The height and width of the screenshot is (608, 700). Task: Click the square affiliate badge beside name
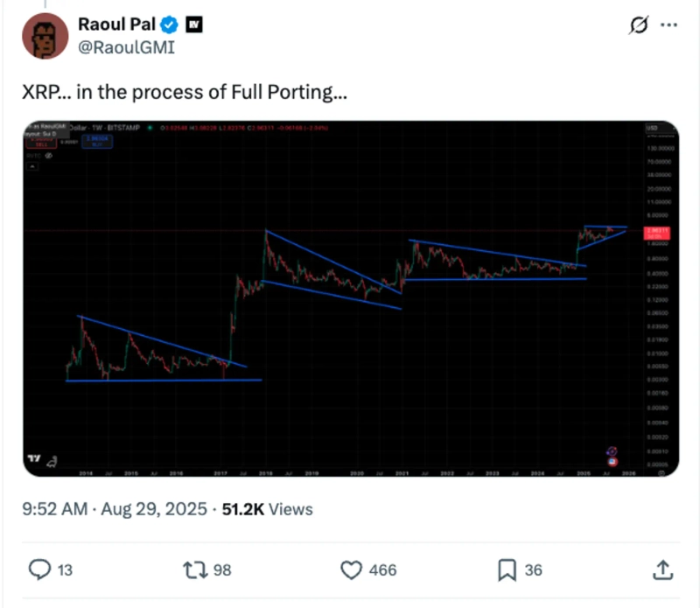pyautogui.click(x=194, y=24)
